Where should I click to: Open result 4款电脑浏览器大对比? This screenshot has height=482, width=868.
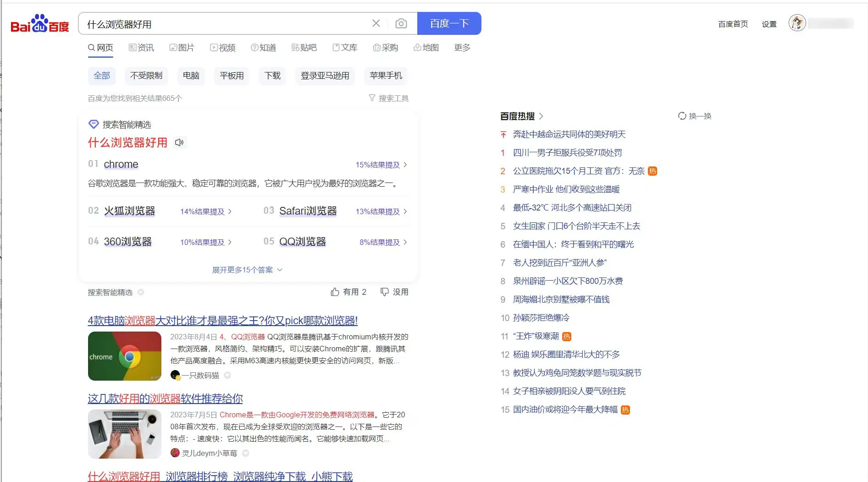click(223, 321)
